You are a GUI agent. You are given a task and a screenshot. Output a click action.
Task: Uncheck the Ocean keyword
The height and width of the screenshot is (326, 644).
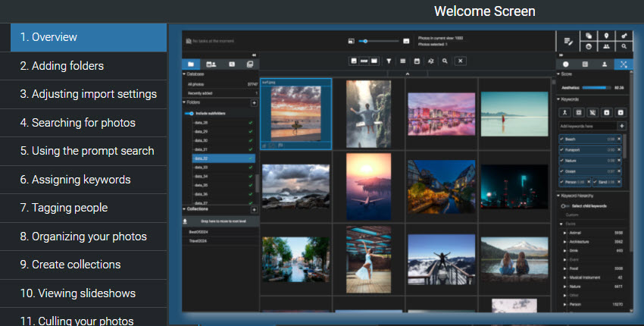[562, 171]
